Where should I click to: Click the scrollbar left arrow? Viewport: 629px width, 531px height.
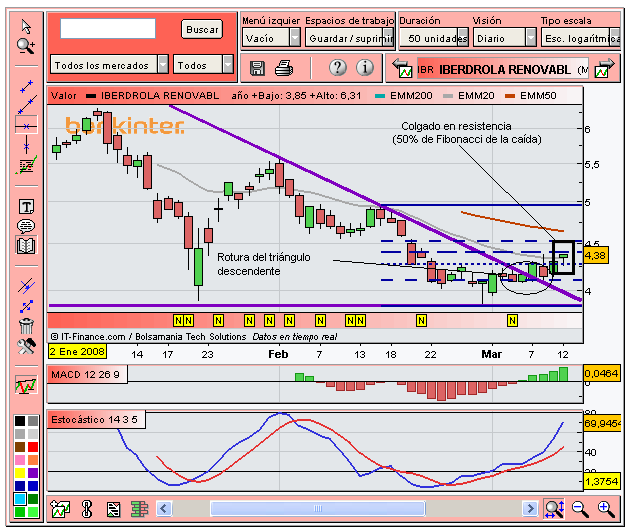click(164, 509)
